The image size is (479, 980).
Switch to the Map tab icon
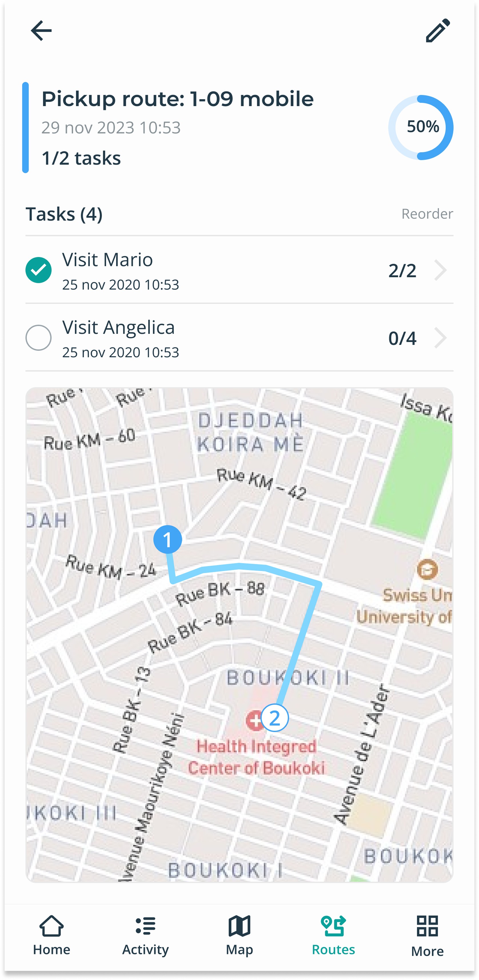(x=240, y=926)
